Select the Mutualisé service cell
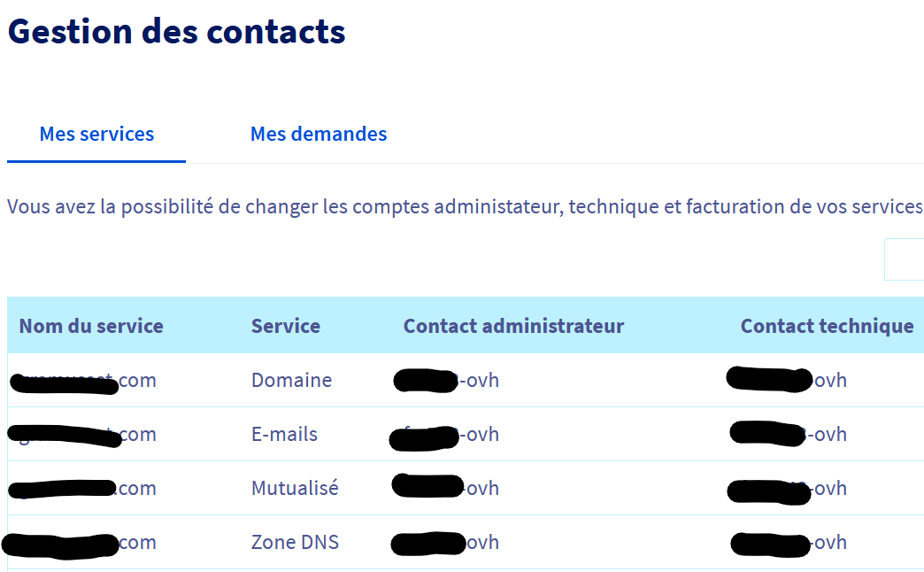The width and height of the screenshot is (924, 572). pyautogui.click(x=295, y=489)
